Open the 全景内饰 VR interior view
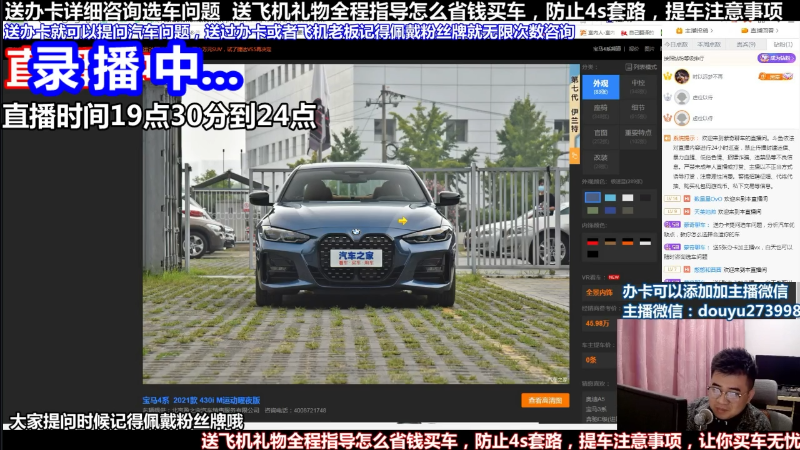 [x=599, y=292]
